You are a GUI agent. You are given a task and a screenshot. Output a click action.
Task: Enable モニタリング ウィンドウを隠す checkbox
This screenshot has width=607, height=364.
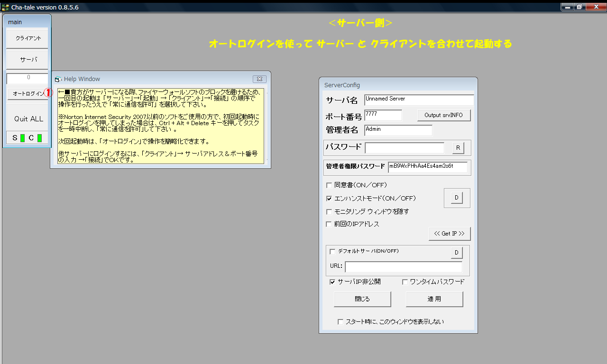coord(329,211)
